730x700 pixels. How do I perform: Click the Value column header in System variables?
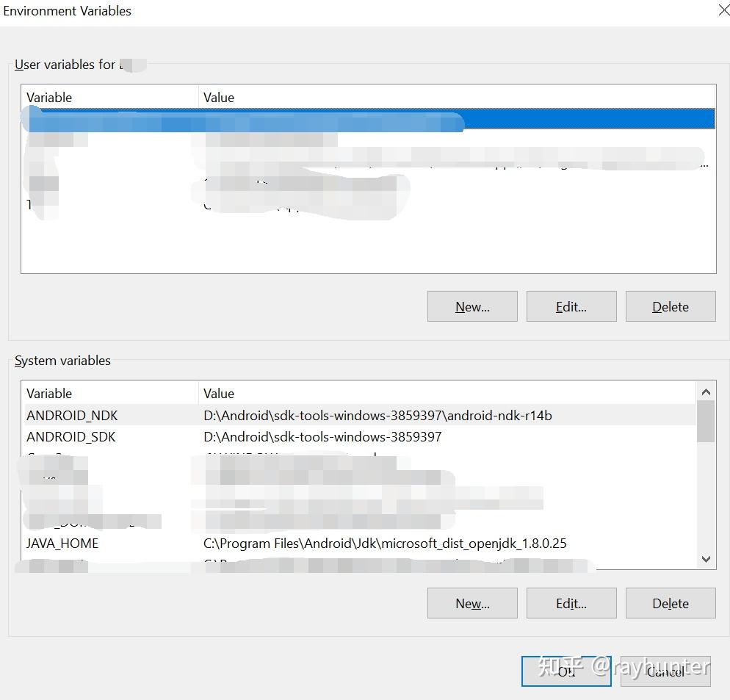367,392
